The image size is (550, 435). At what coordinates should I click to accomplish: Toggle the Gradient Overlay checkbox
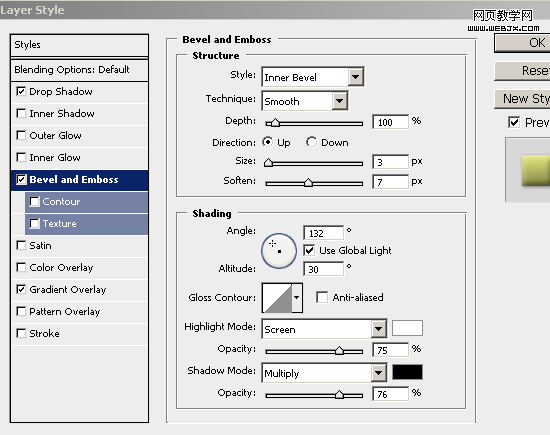[21, 289]
